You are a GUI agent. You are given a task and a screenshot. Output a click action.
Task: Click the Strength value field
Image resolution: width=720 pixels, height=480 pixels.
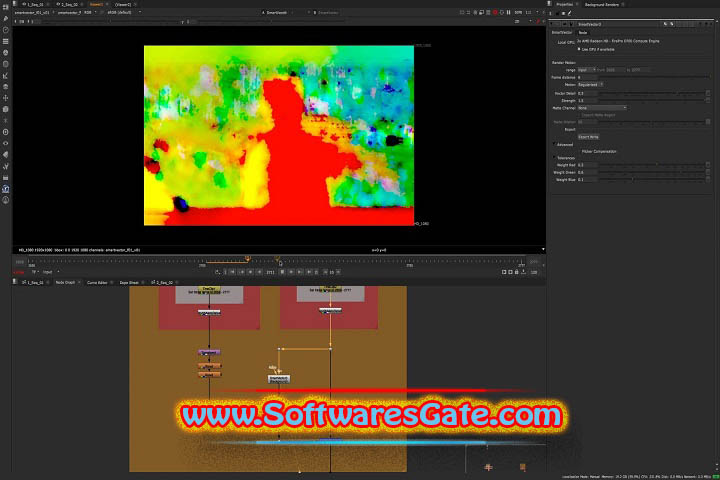pyautogui.click(x=587, y=100)
